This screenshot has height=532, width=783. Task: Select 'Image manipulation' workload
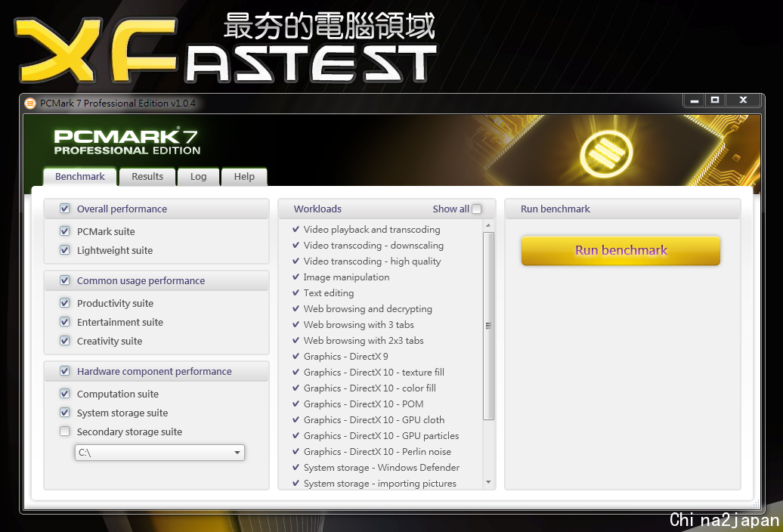point(347,277)
